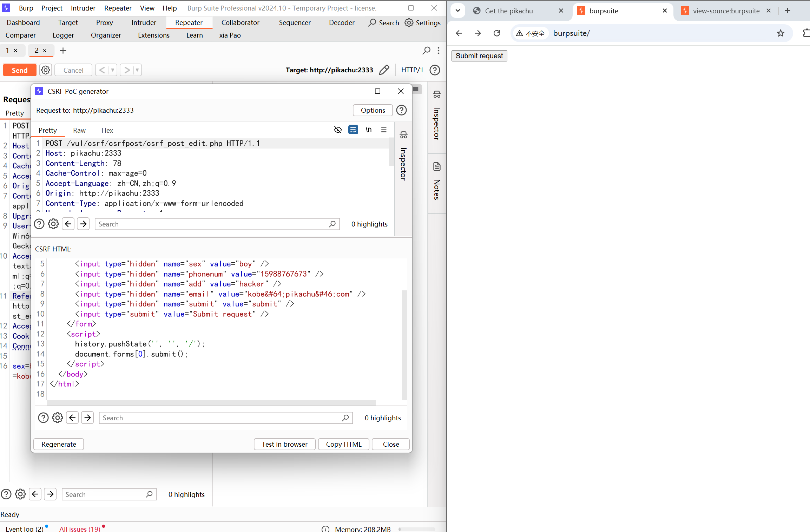The width and height of the screenshot is (810, 532).
Task: Click the Regenerate button
Action: pyautogui.click(x=59, y=444)
